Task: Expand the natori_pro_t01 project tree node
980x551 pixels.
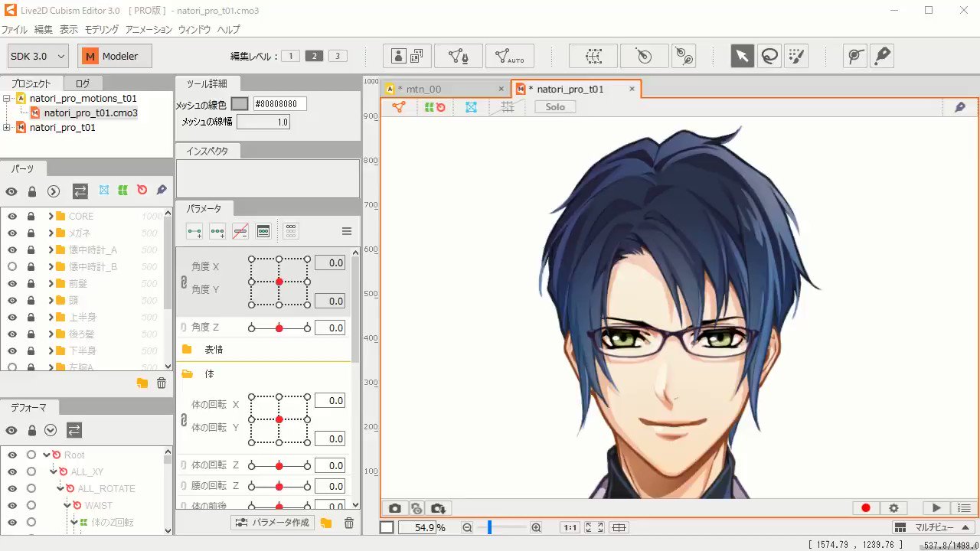Action: 7,128
